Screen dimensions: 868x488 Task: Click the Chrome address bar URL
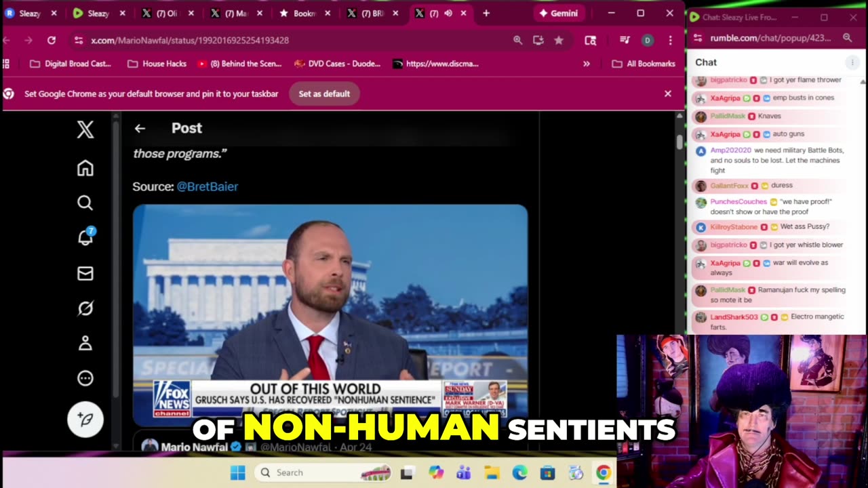[190, 40]
